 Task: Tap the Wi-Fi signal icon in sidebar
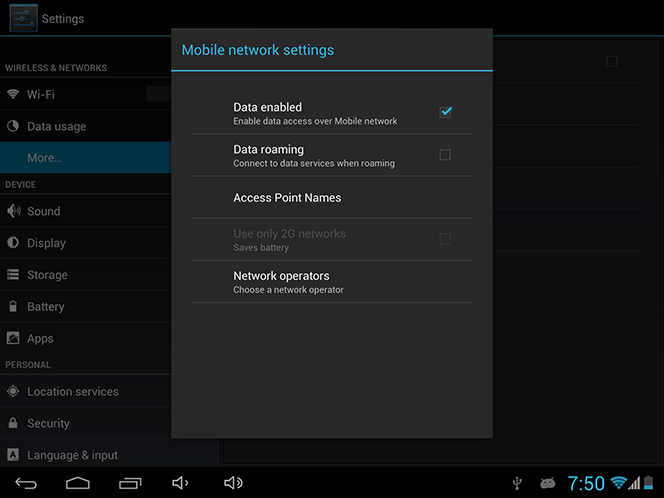click(13, 94)
